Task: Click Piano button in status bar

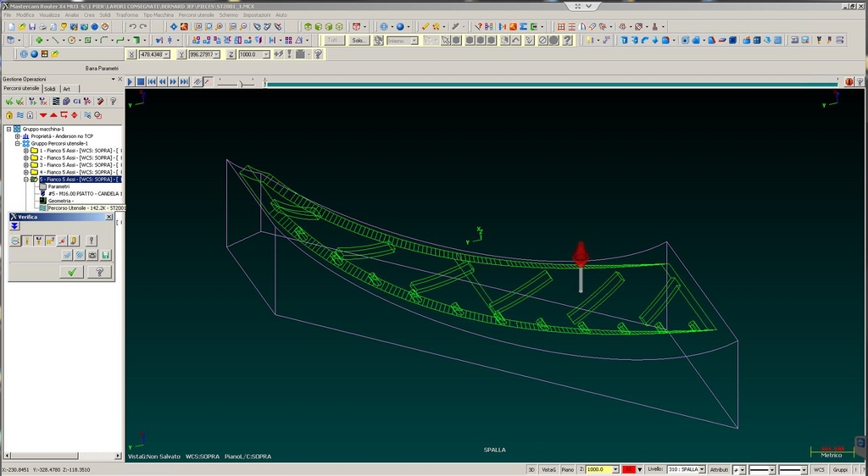Action: 567,469
